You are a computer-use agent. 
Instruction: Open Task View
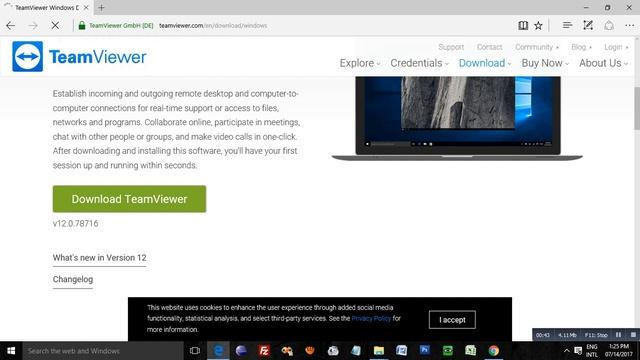pos(195,351)
